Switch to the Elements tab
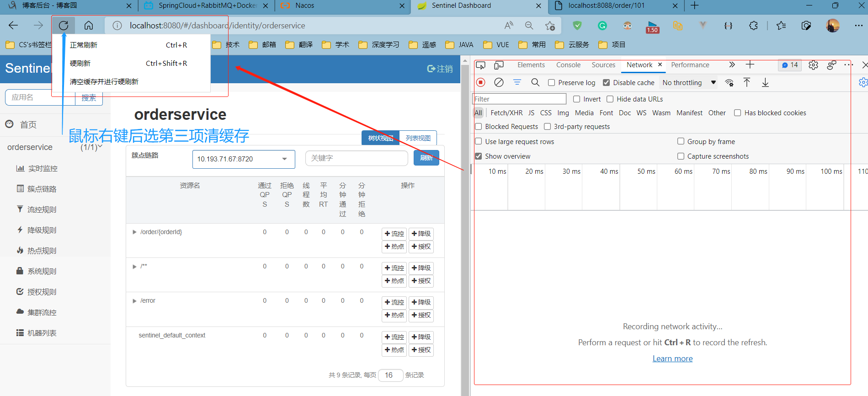The image size is (868, 396). pyautogui.click(x=531, y=65)
